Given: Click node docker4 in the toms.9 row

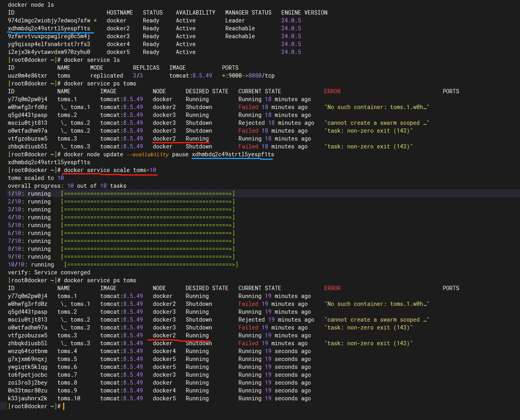Looking at the screenshot, I should tap(164, 390).
